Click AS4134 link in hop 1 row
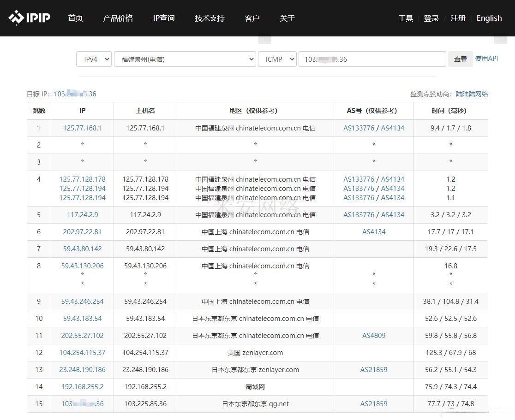The width and height of the screenshot is (515, 420). click(x=393, y=128)
